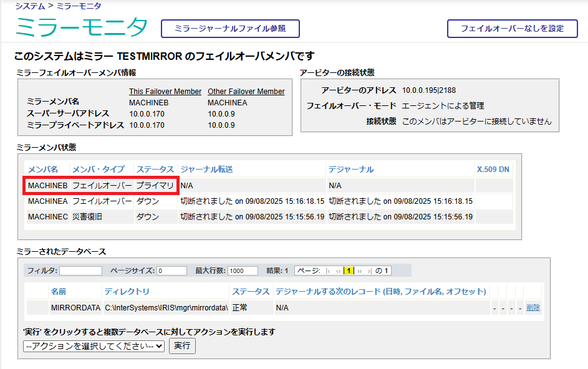Click the ディレクトリ column header
The width and height of the screenshot is (588, 369).
[x=127, y=292]
